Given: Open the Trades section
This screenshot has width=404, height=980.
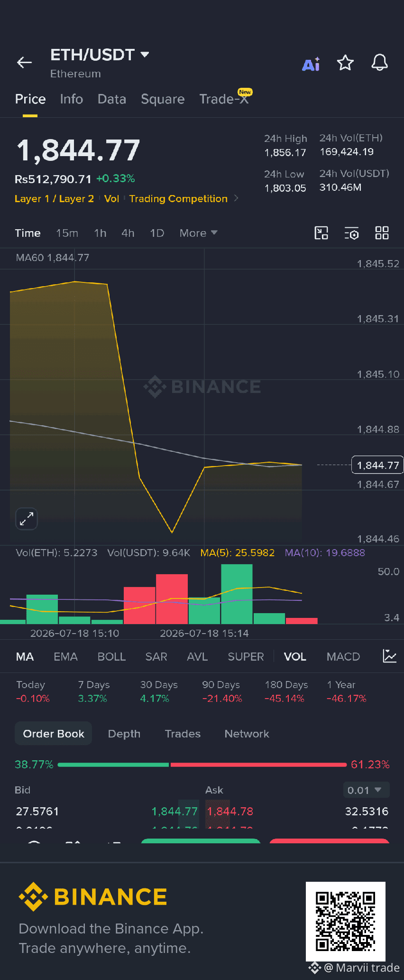Looking at the screenshot, I should tap(183, 734).
